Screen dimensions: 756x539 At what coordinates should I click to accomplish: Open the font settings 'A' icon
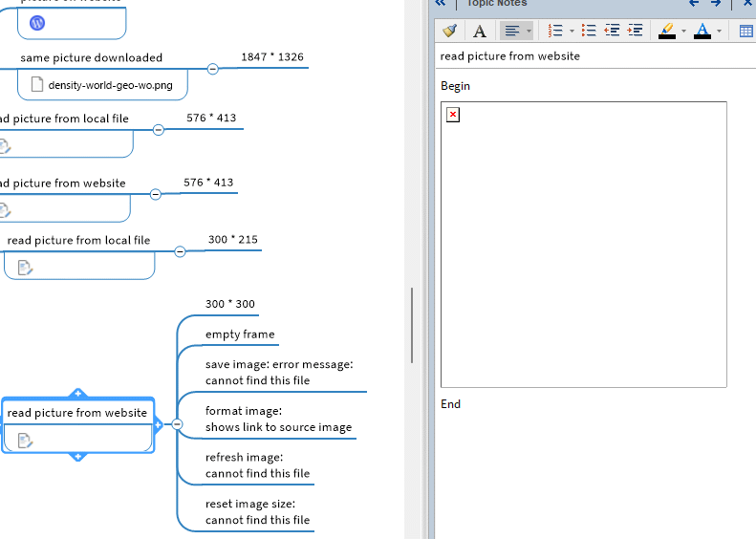click(x=480, y=31)
